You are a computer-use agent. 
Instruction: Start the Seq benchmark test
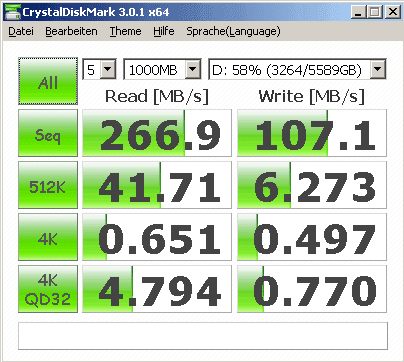[x=48, y=133]
